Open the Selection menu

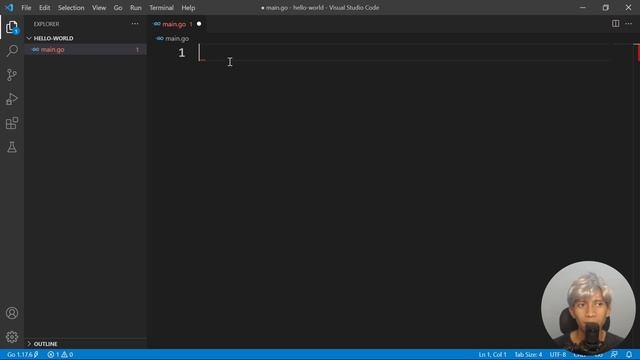pos(71,8)
